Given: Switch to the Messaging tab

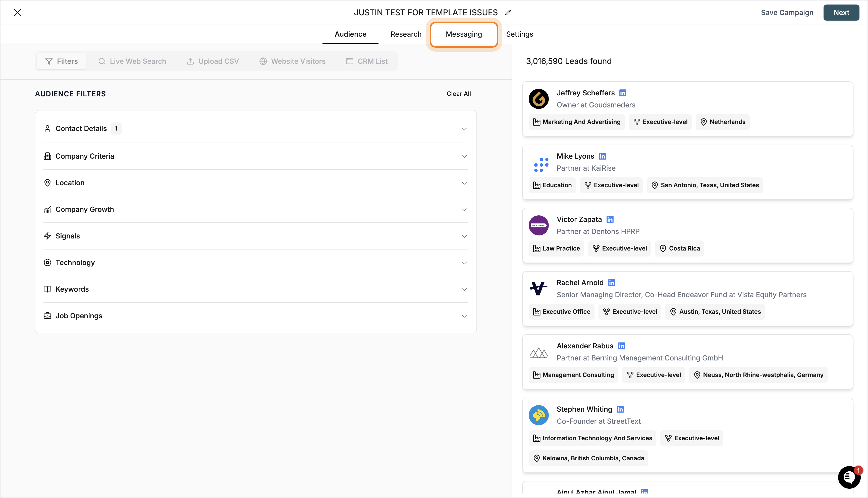Looking at the screenshot, I should click(464, 34).
